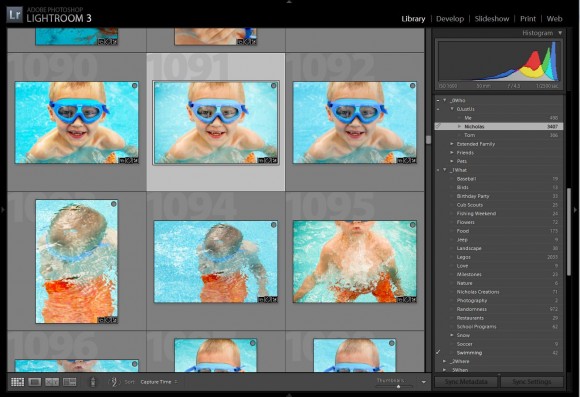Screen dimensions: 580x397
Task: Toggle the a-z sort direction icon
Action: point(114,381)
